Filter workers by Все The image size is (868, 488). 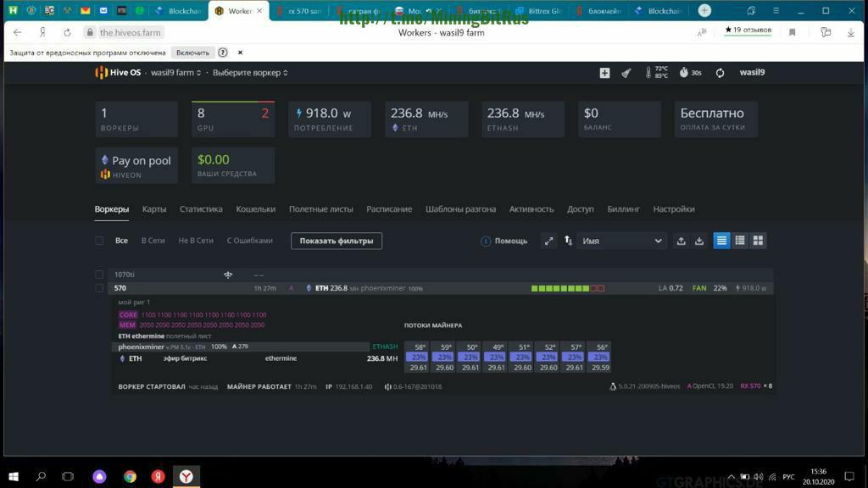click(x=121, y=241)
